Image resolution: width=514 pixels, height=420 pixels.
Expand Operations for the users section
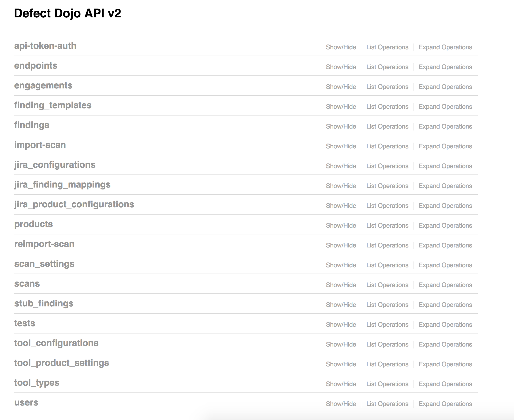click(x=445, y=404)
